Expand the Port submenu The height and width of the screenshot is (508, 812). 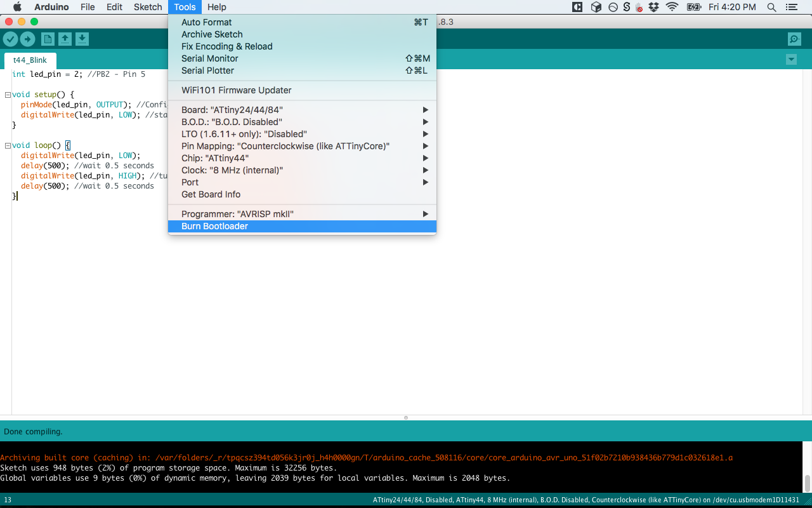point(302,182)
